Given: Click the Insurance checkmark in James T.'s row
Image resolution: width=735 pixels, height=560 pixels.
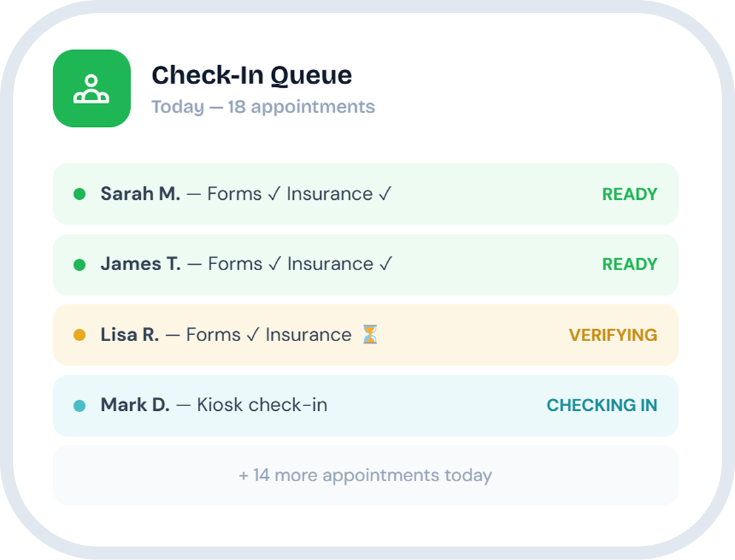Looking at the screenshot, I should point(386,264).
